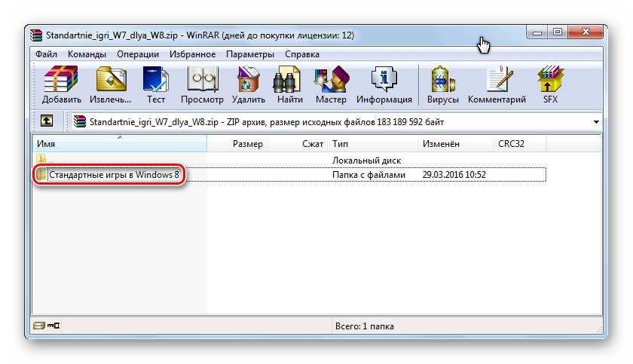The width and height of the screenshot is (633, 364).
Task: Open the Просмотр (View) tool
Action: [x=202, y=84]
